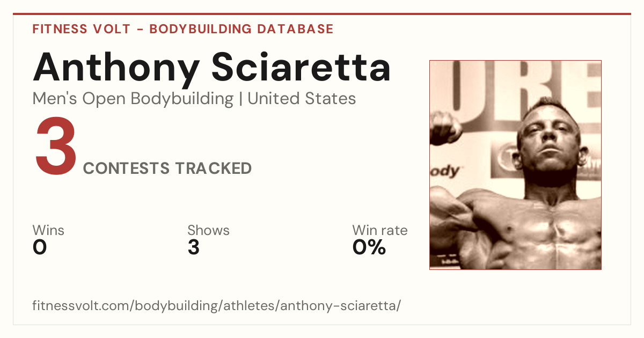Screen dimensions: 644x338
Task: Open the fitnessvolt.com athlete URL at bottom
Action: tap(217, 306)
